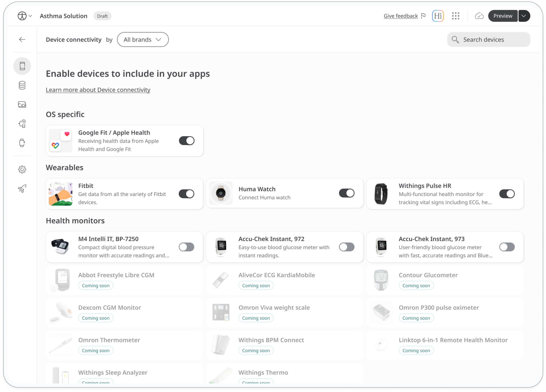The width and height of the screenshot is (546, 392).
Task: Expand the All brands dropdown filter
Action: click(142, 39)
